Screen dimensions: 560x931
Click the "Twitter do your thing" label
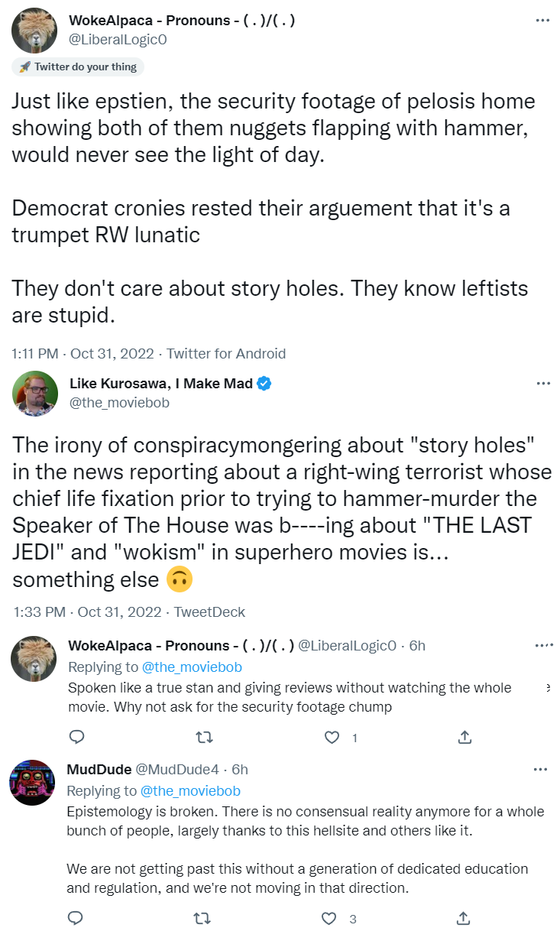tap(78, 67)
